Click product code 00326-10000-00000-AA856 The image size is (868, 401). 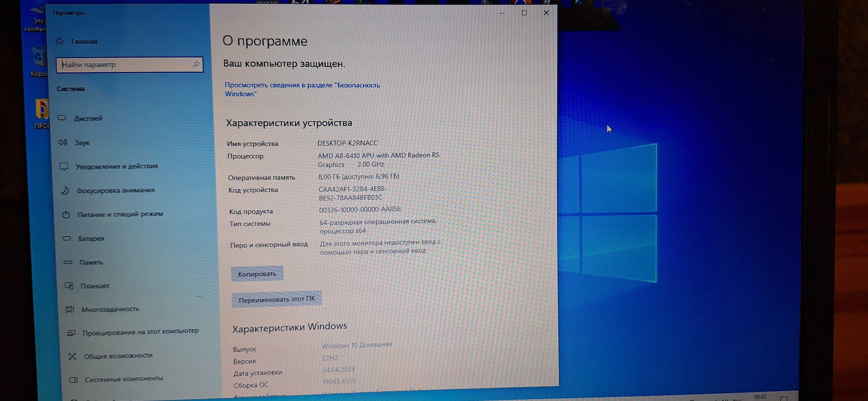[360, 209]
